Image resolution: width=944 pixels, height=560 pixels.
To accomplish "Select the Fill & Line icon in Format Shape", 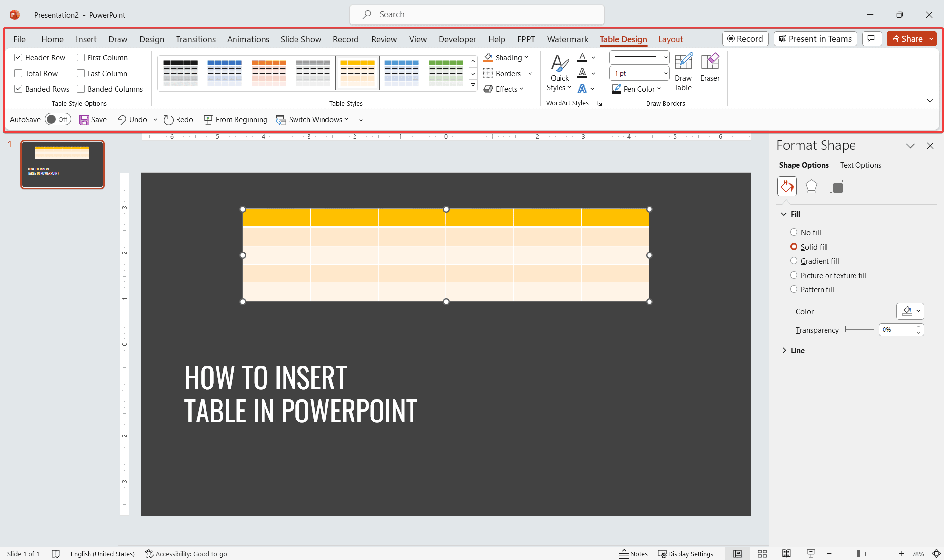I will 787,186.
